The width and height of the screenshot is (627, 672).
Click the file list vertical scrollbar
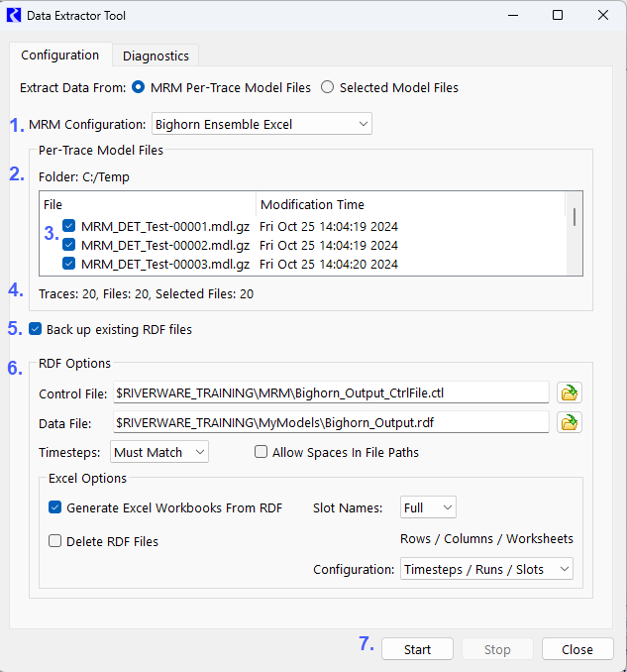pyautogui.click(x=575, y=218)
